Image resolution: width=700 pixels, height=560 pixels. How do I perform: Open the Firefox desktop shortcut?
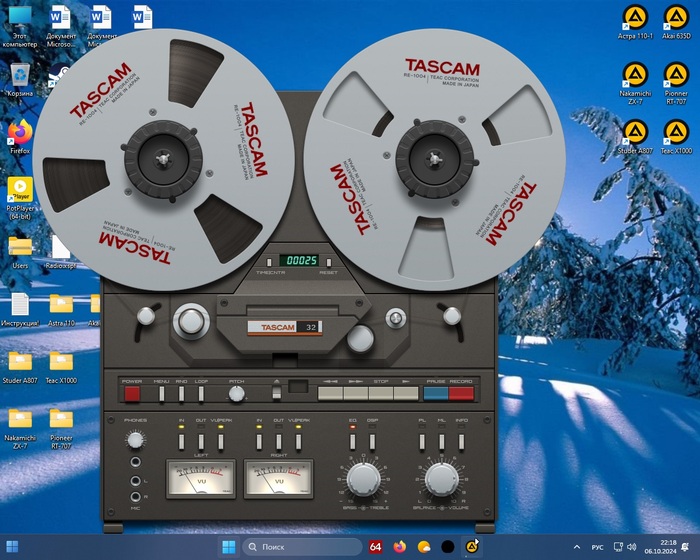[19, 131]
